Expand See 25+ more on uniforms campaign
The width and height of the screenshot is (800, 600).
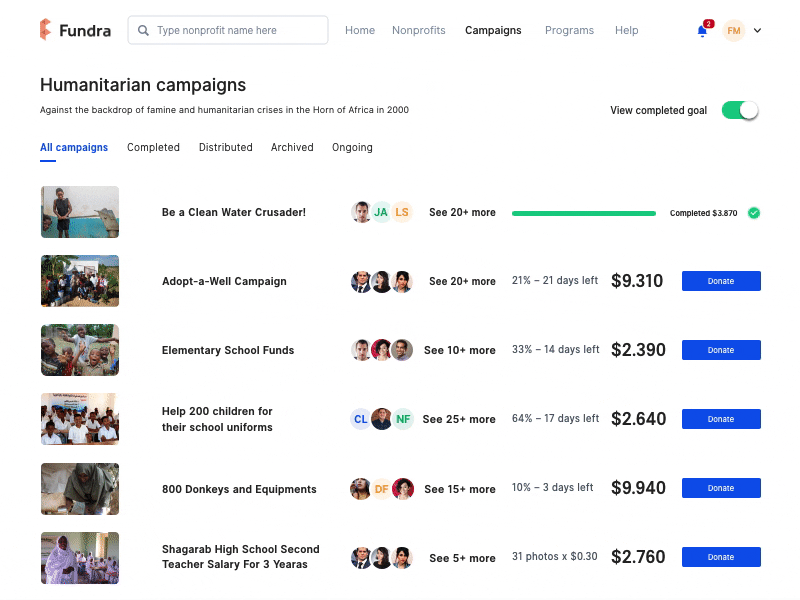pos(459,419)
